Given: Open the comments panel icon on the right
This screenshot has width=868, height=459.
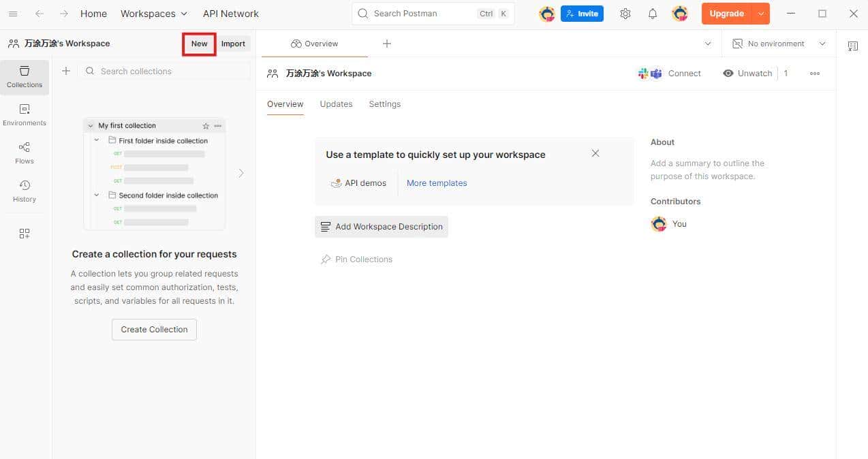Looking at the screenshot, I should point(852,46).
